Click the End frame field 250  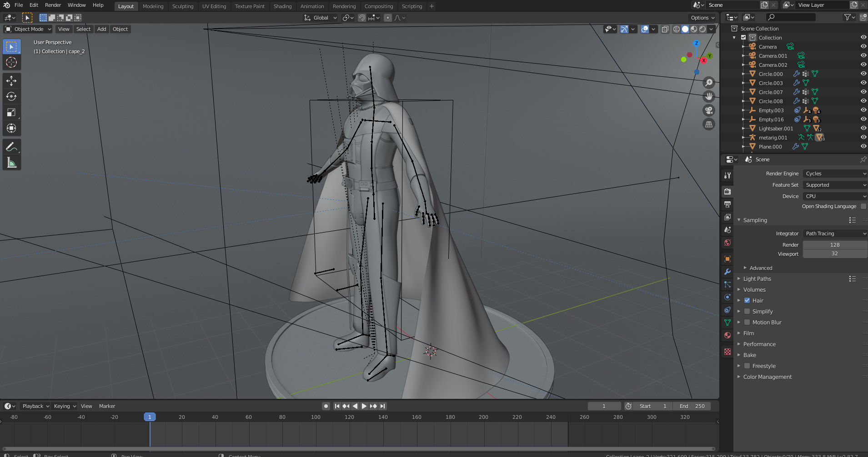click(692, 406)
